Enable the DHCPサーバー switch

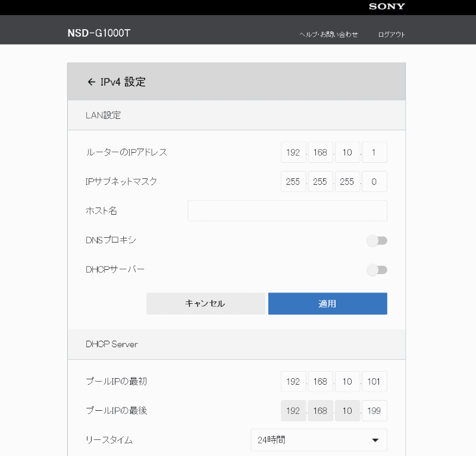(377, 269)
